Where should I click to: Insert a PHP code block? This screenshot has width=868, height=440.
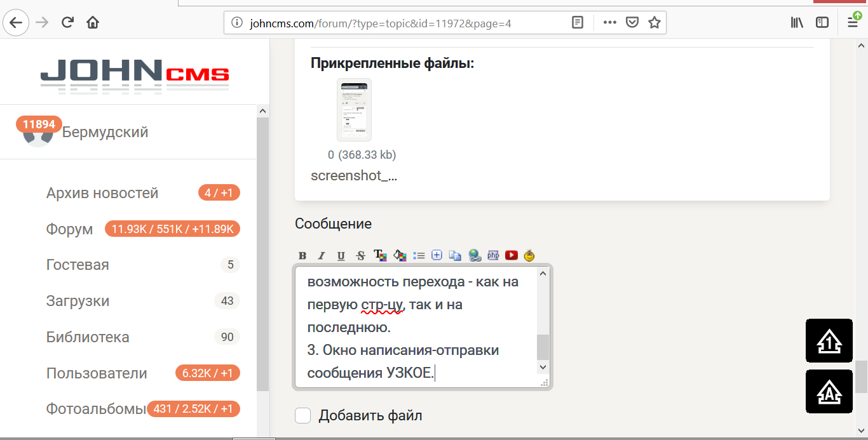coord(493,255)
